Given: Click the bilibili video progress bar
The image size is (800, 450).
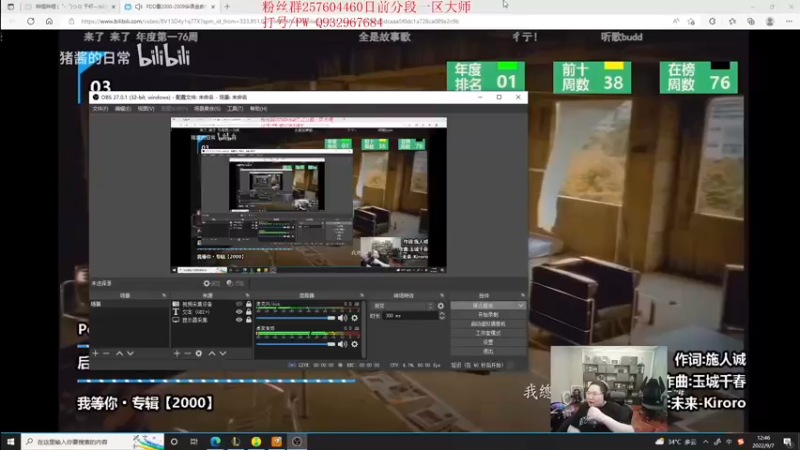Looking at the screenshot, I should pyautogui.click(x=216, y=381).
